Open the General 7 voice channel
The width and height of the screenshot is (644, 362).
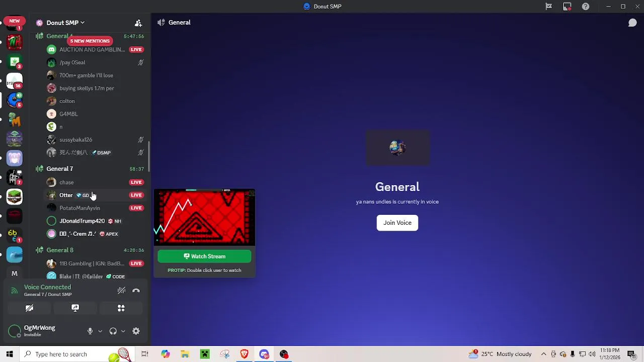[x=59, y=169]
